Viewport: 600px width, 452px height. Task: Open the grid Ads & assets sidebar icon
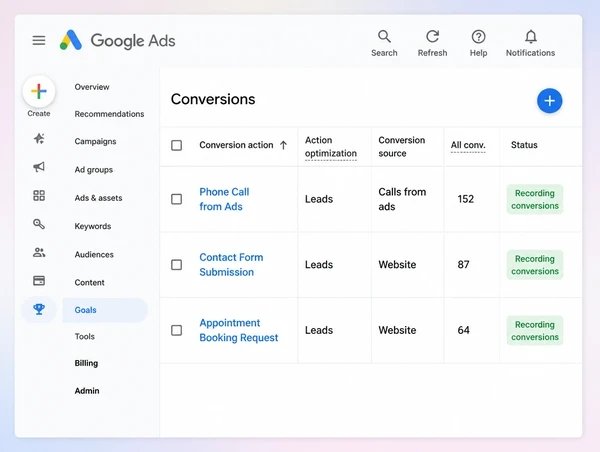[39, 196]
